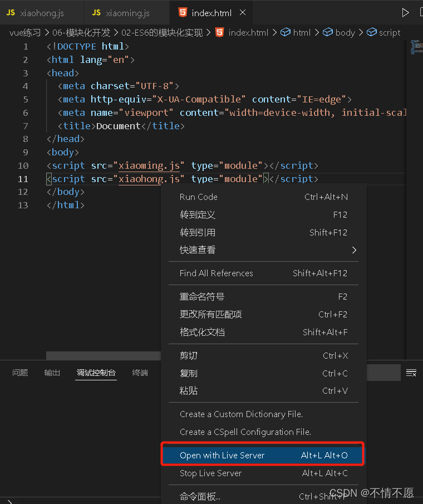Choose 复制 from context menu

[263, 373]
